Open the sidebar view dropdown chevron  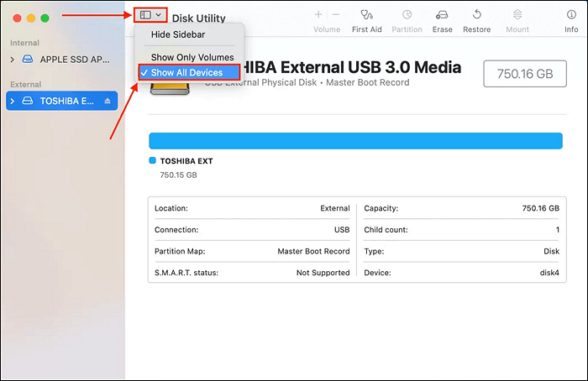(x=159, y=15)
